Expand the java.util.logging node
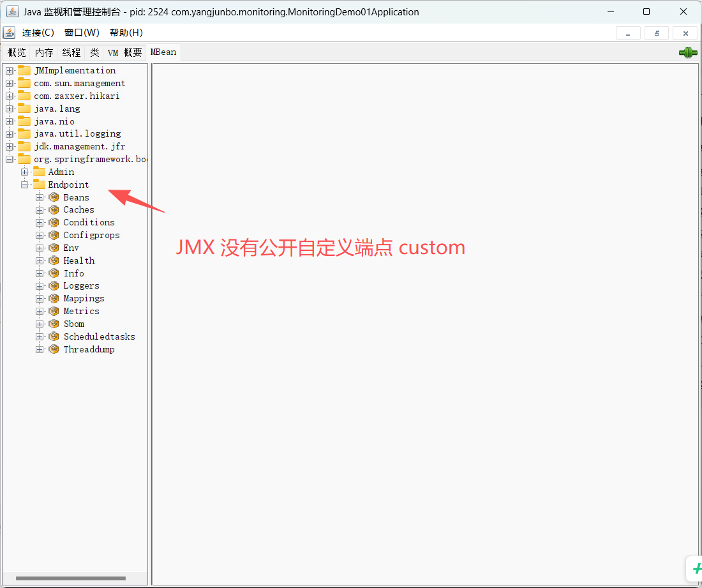This screenshot has width=702, height=588. pos(10,134)
